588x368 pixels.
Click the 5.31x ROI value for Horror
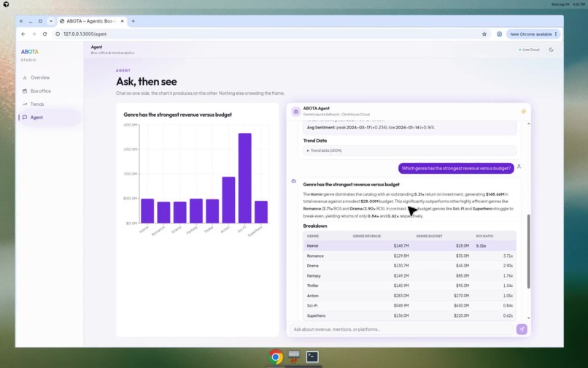[x=481, y=246]
